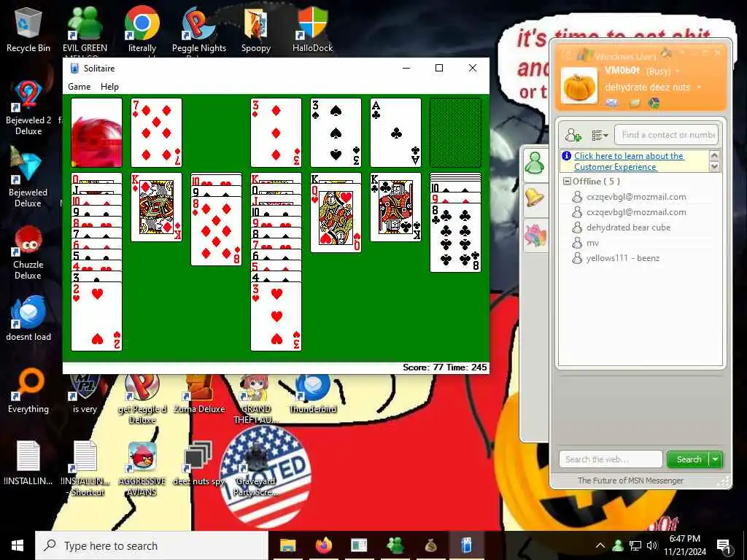Select the fully shown king of clubs card
747x560 pixels.
pos(395,208)
